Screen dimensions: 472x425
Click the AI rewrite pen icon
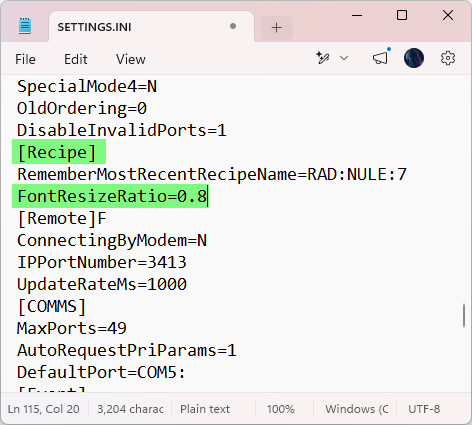coord(323,58)
